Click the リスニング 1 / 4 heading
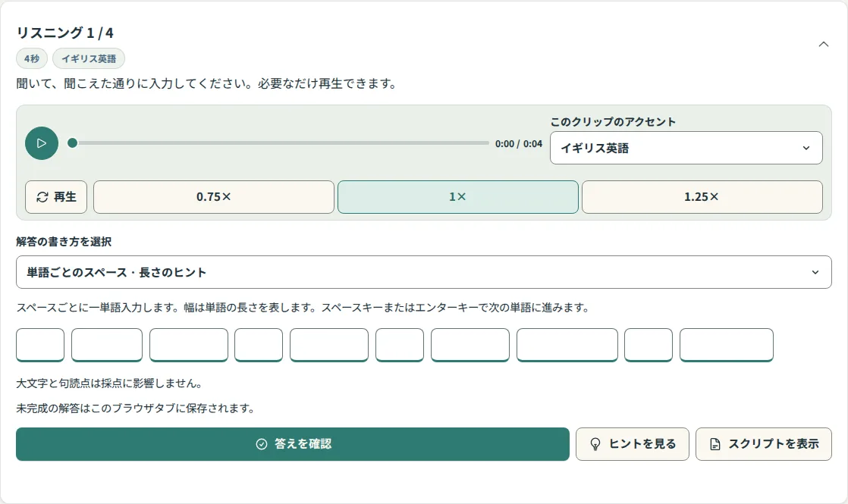The image size is (848, 504). (65, 33)
